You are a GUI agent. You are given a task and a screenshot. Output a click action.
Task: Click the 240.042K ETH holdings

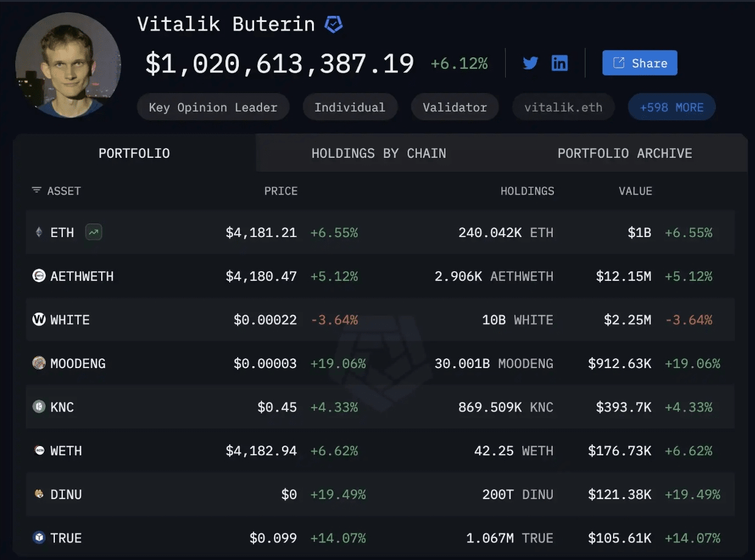506,232
